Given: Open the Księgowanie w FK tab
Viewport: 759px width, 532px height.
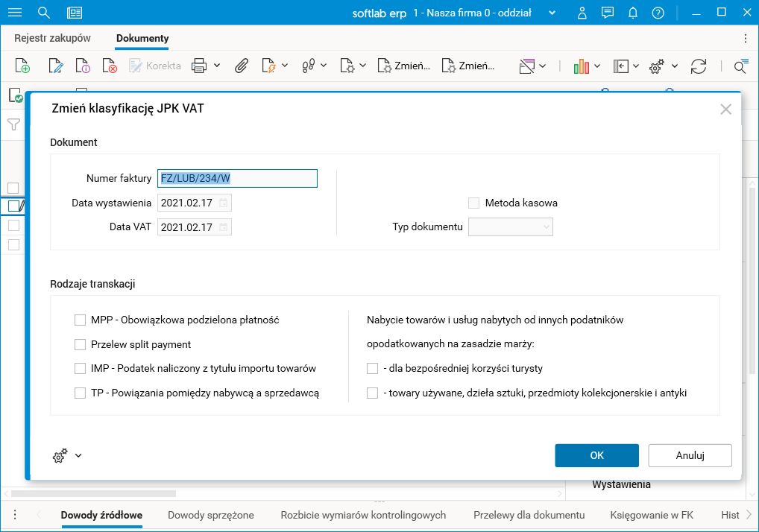Looking at the screenshot, I should point(652,515).
